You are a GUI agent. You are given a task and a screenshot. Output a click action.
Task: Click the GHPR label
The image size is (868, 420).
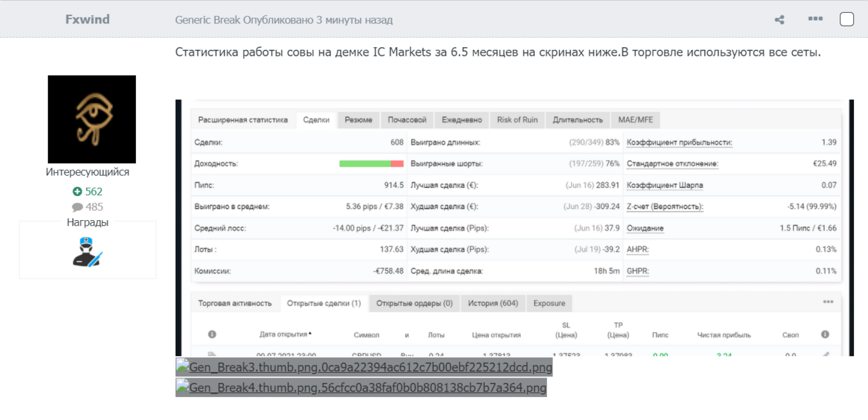tap(638, 271)
